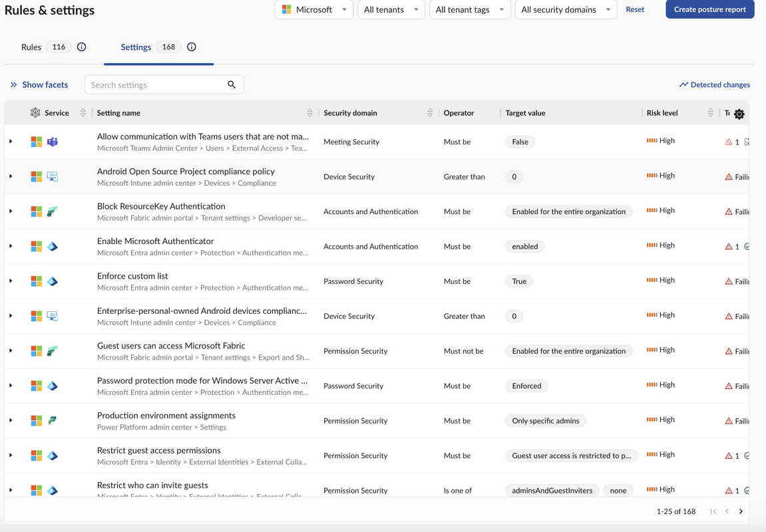The height and width of the screenshot is (532, 766).
Task: Click the 'Meeting Security' domain cell
Action: [351, 142]
